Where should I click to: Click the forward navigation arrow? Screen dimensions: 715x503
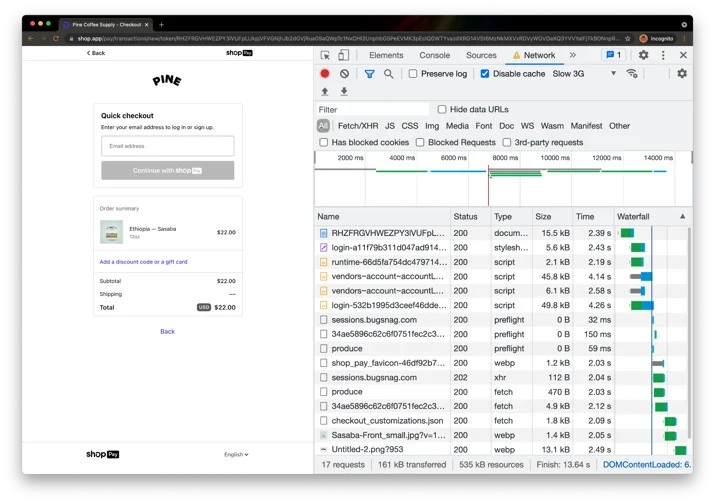point(43,39)
